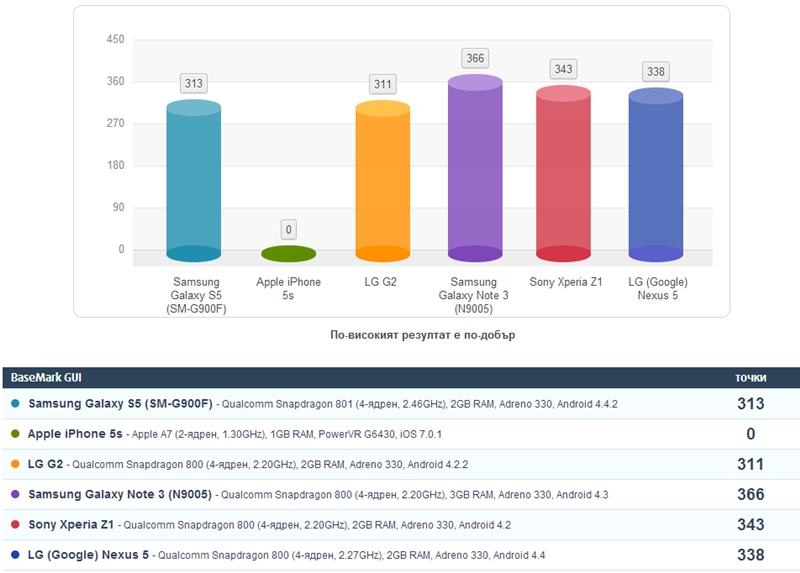800x573 pixels.
Task: Click the Samsung Galaxy Note 3 (N9005) axis label
Action: click(x=473, y=295)
